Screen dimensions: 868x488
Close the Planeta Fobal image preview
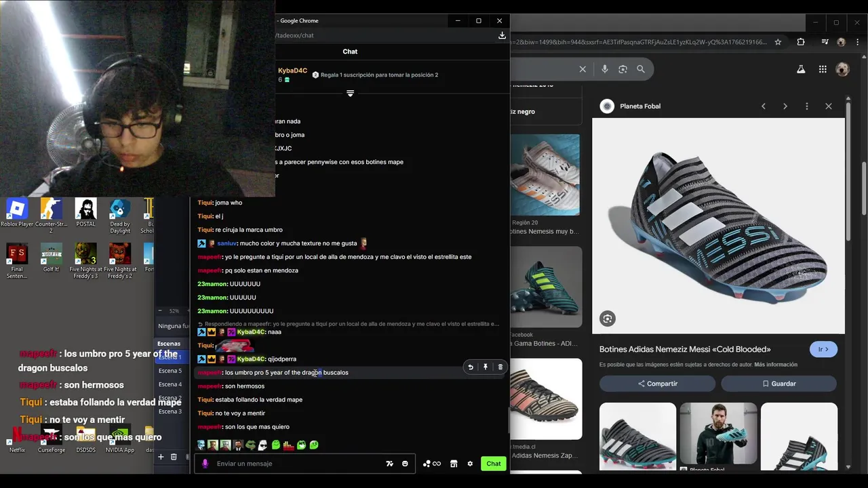[x=829, y=106]
